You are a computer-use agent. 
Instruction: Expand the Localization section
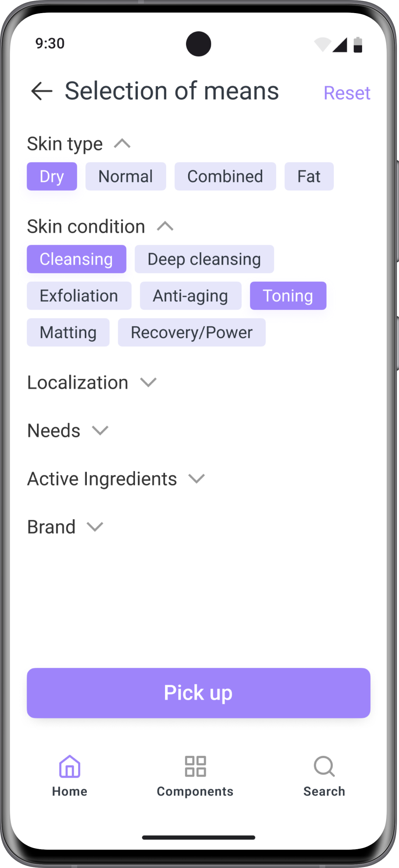149,382
